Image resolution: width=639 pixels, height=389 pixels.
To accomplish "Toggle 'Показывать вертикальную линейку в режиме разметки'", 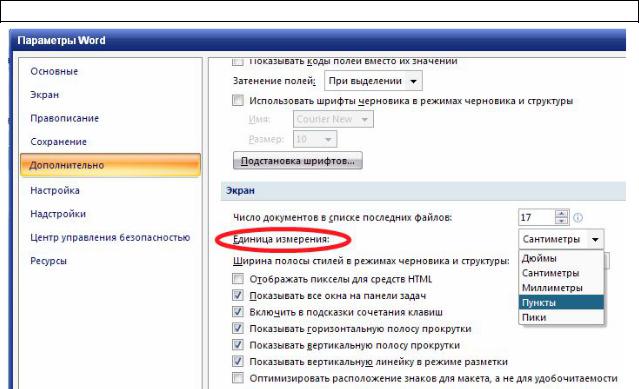I will (238, 362).
